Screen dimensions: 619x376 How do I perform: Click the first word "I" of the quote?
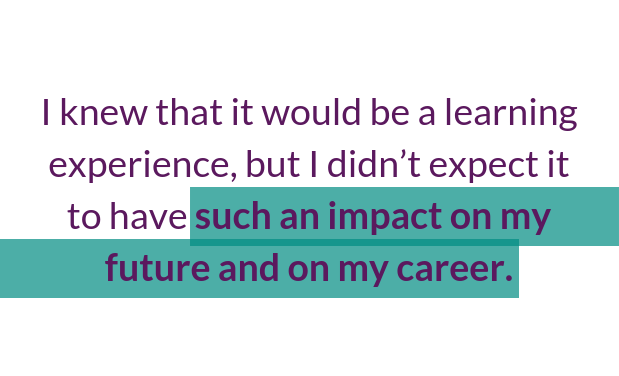coord(46,112)
